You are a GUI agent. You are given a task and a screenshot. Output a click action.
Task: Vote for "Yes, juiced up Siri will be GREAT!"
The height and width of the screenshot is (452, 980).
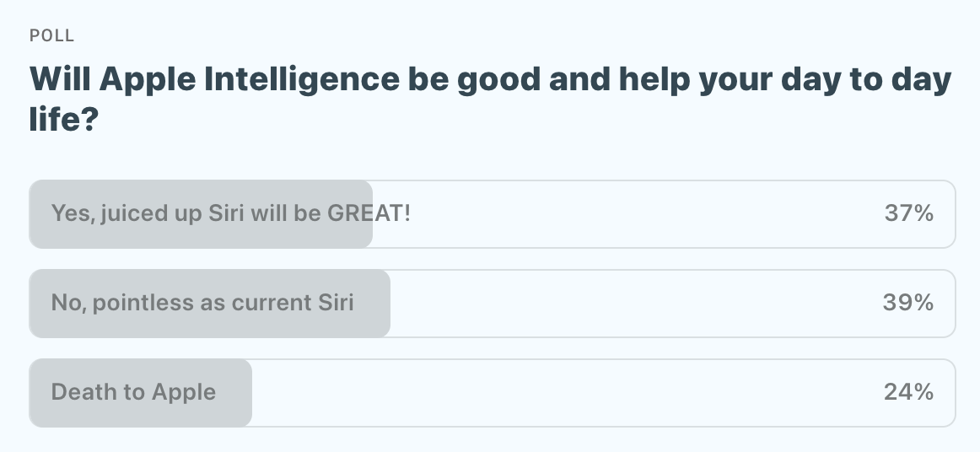pos(230,214)
